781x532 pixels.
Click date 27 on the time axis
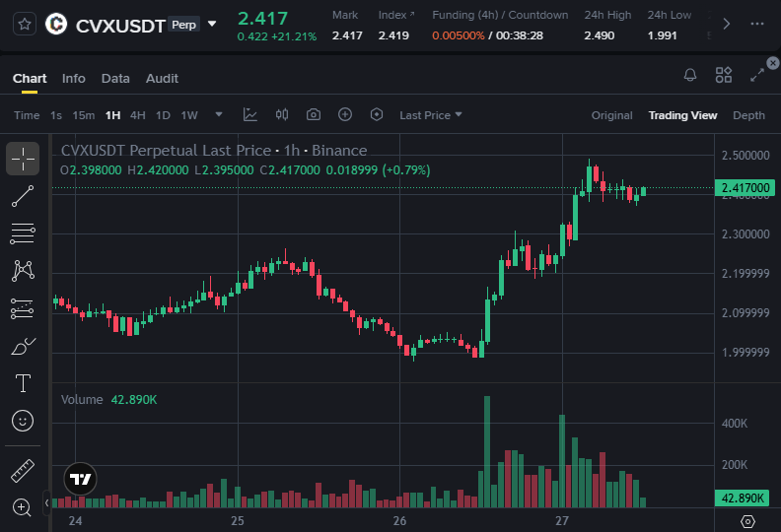click(562, 521)
